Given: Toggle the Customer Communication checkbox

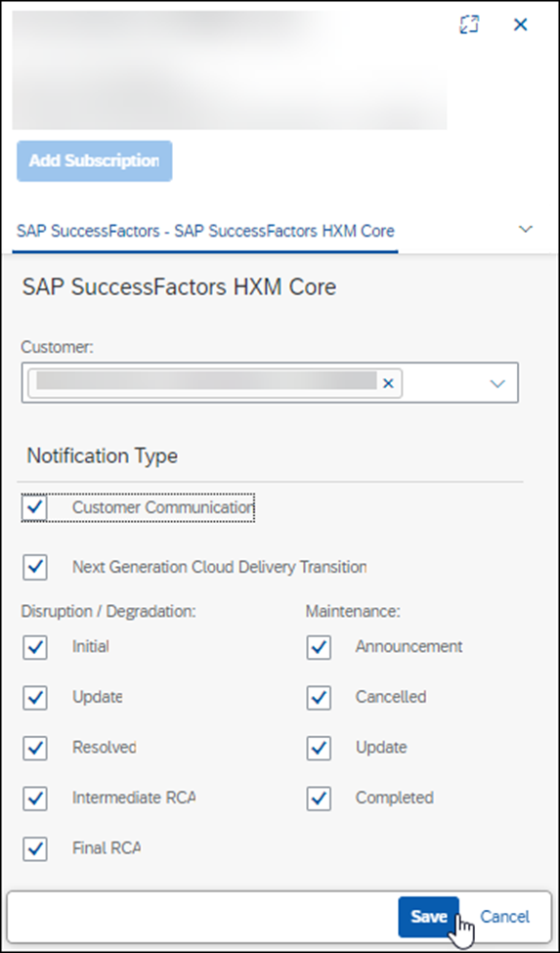Looking at the screenshot, I should point(34,507).
